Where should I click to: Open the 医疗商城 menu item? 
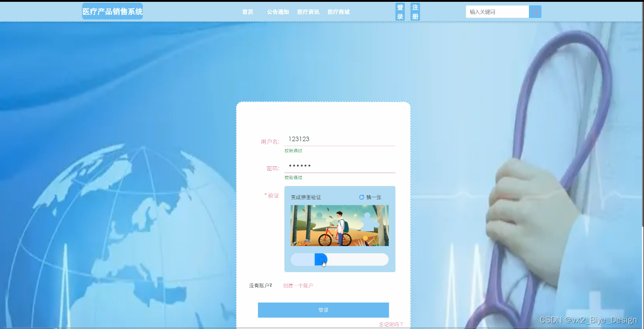coord(339,12)
